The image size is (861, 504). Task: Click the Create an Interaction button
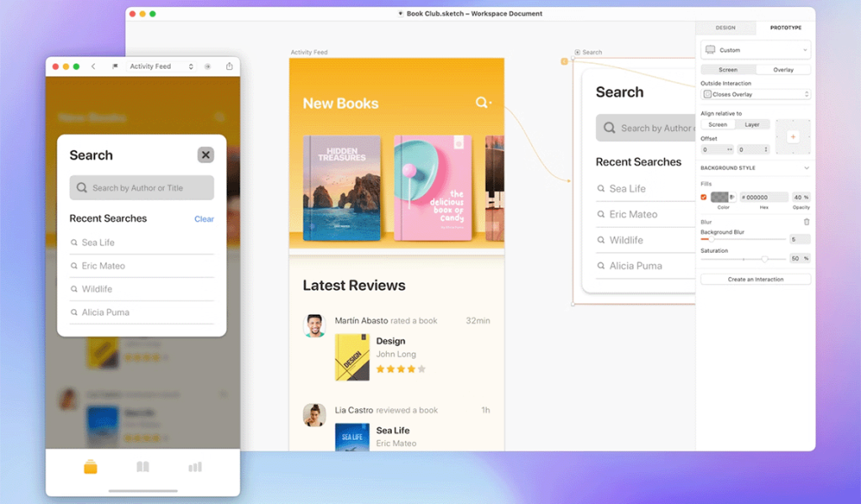point(756,279)
